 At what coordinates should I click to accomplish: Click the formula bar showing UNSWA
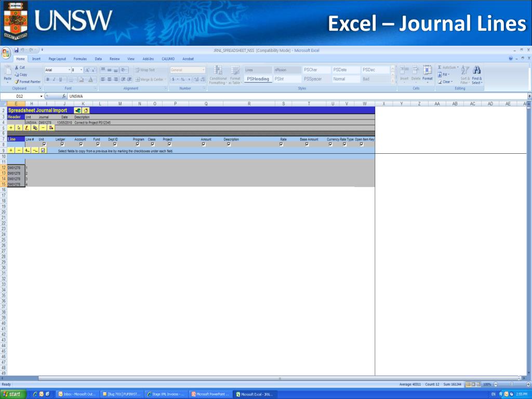(297, 96)
